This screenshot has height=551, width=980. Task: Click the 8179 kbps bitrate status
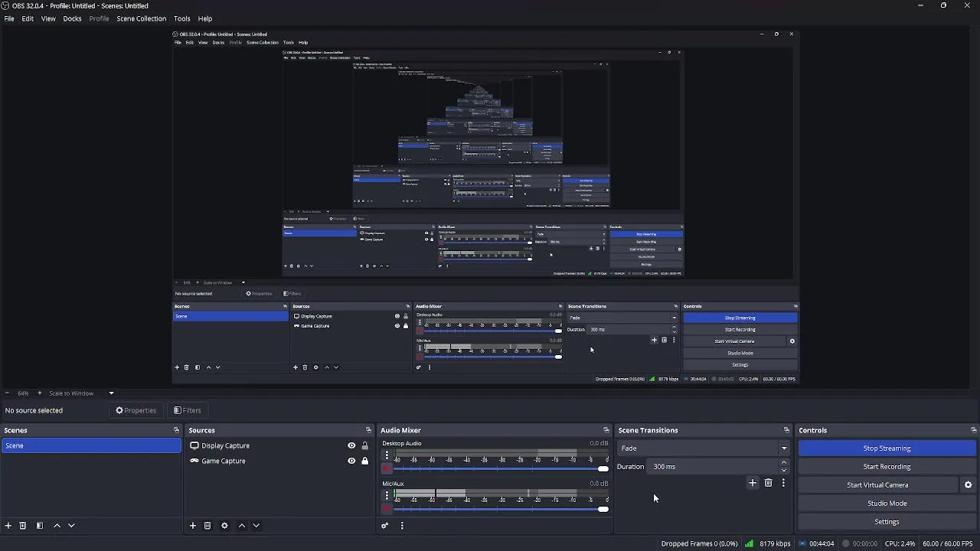point(775,544)
